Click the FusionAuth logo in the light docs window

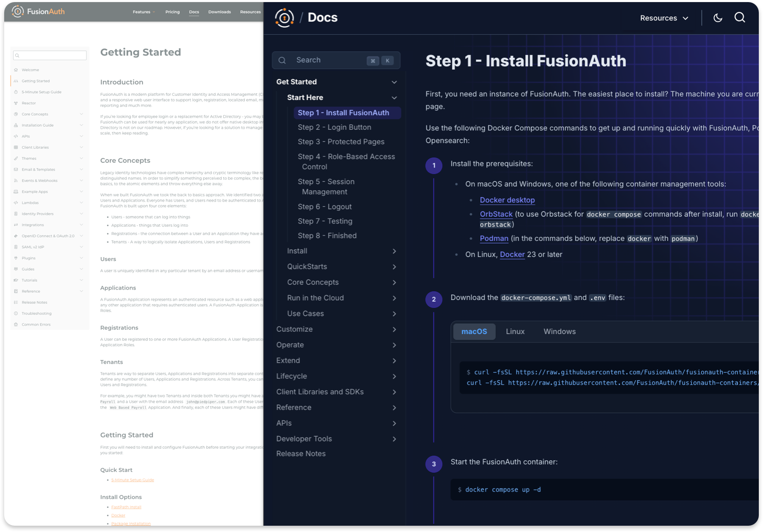tap(38, 12)
